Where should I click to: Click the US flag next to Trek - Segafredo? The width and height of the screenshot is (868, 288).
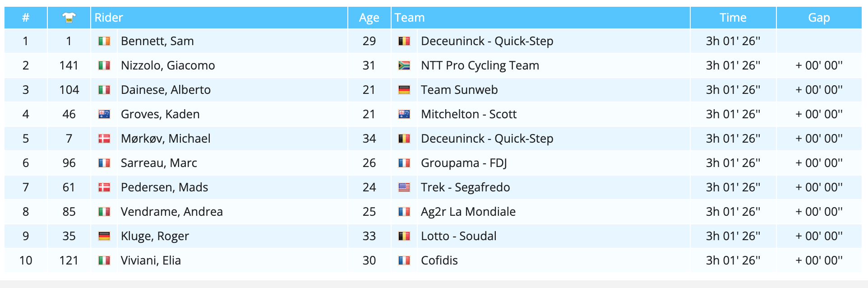point(404,187)
